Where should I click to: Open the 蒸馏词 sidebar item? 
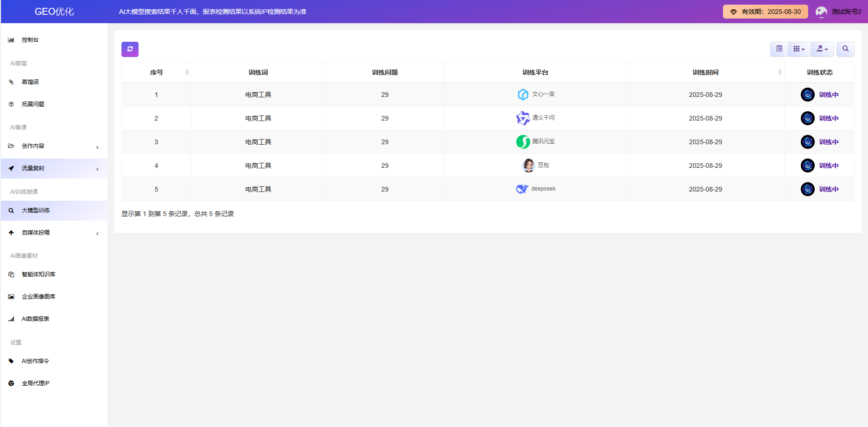(x=30, y=82)
